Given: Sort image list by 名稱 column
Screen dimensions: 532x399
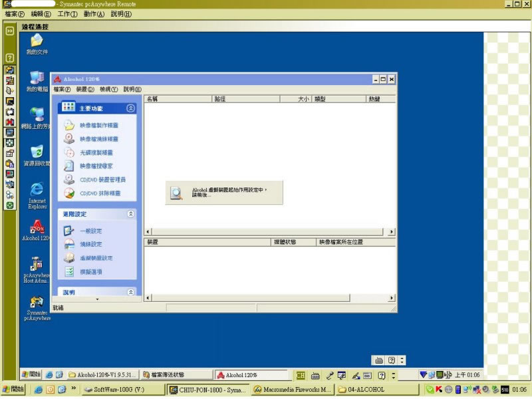Looking at the screenshot, I should point(178,99).
